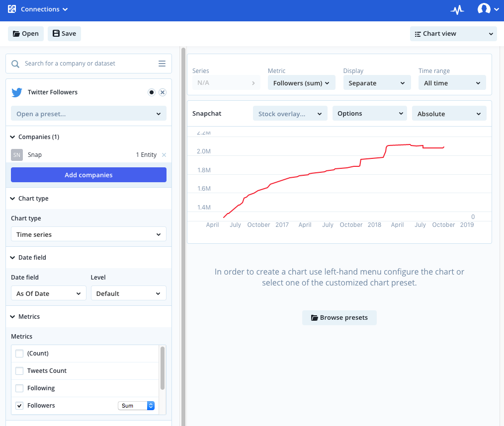Click the user avatar icon
This screenshot has width=504, height=426.
click(x=484, y=9)
